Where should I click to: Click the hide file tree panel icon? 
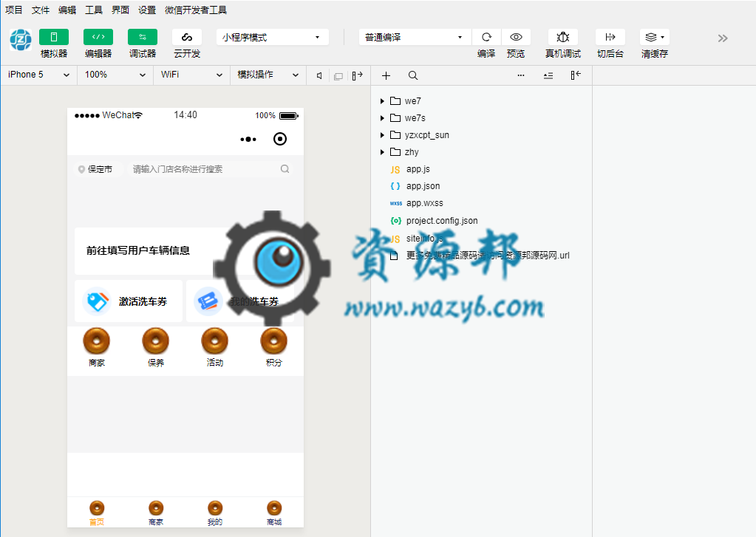pos(576,75)
